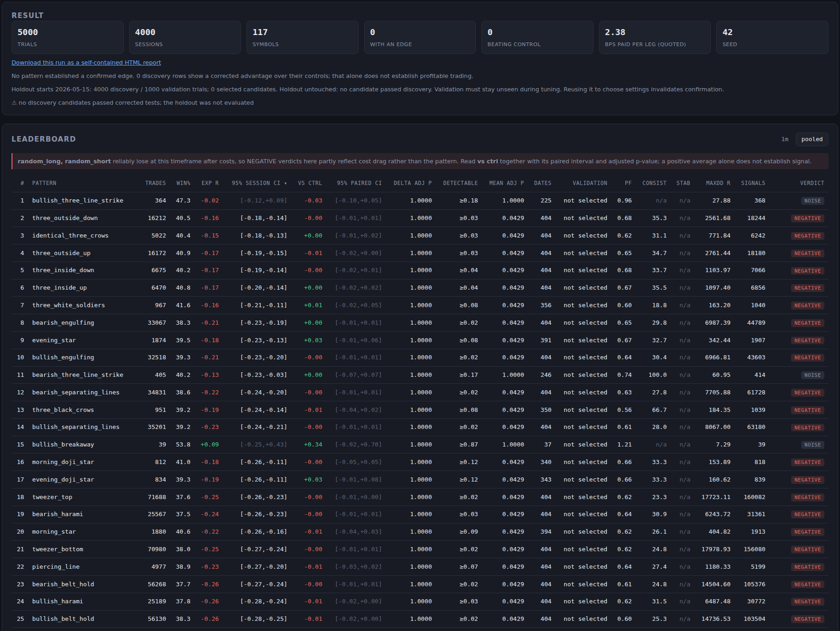The height and width of the screenshot is (631, 840).
Task: Click the PATTERN column header
Action: [44, 183]
